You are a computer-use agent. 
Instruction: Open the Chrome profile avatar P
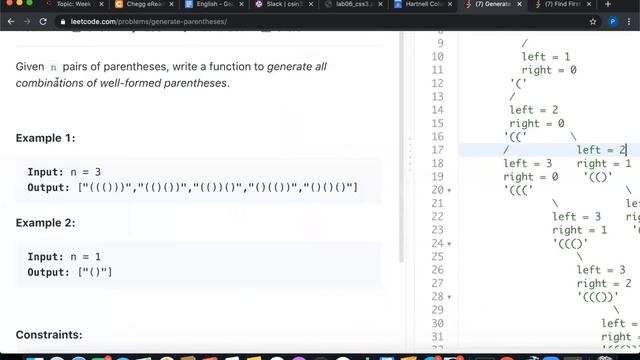tap(612, 22)
